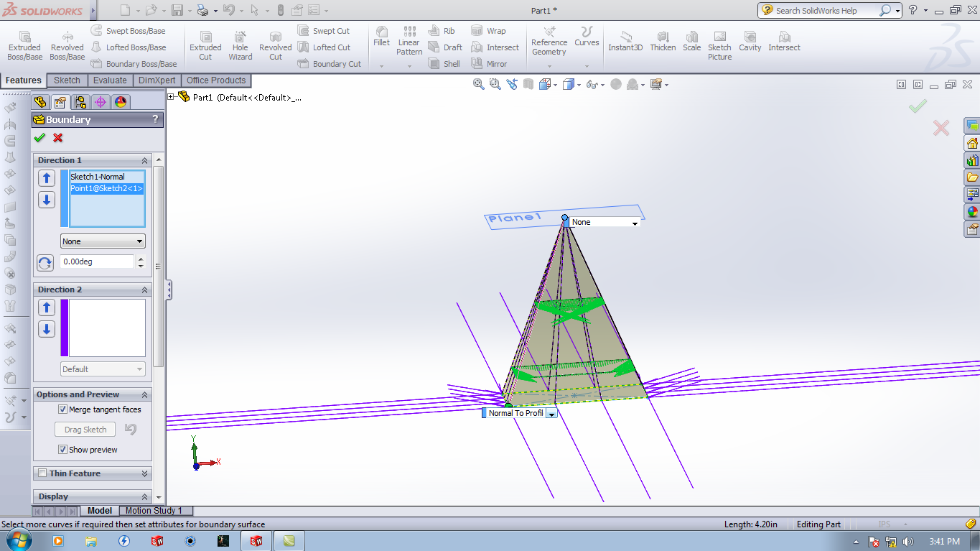Click the Extruded Boss/Base tool

coord(24,45)
